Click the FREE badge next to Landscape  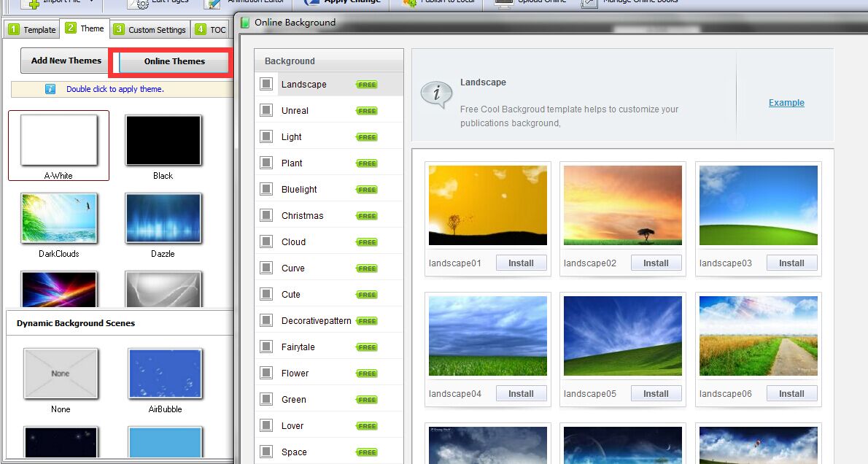point(367,85)
